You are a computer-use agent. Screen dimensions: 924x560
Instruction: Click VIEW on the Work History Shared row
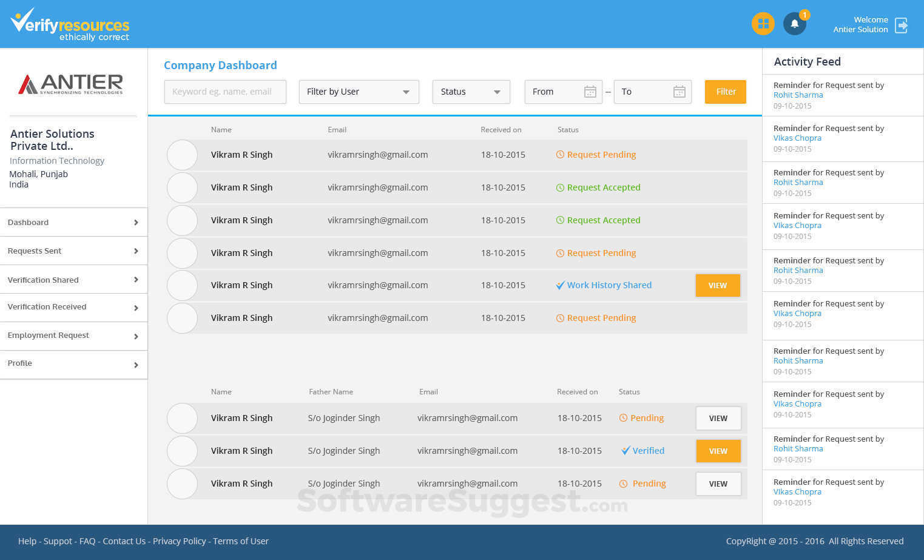click(718, 285)
